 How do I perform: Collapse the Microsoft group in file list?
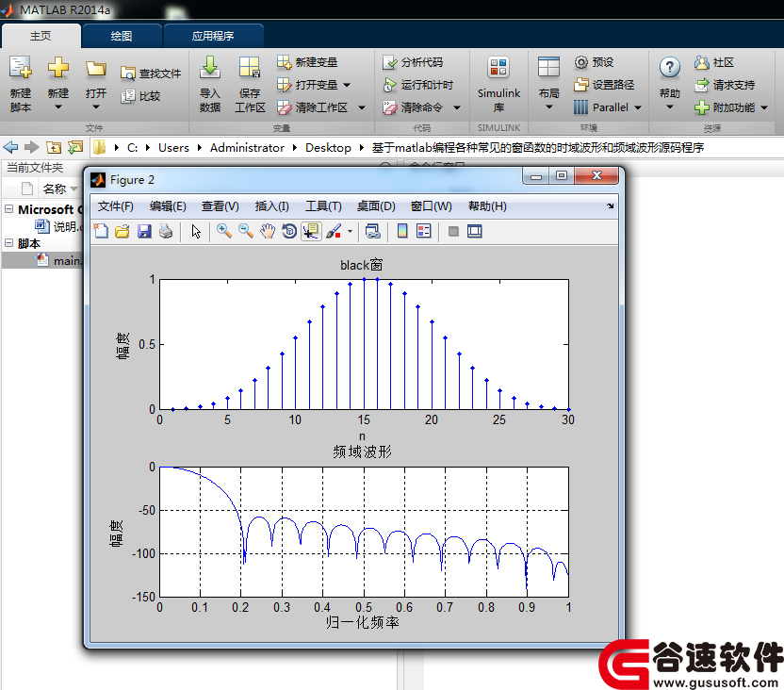click(8, 209)
